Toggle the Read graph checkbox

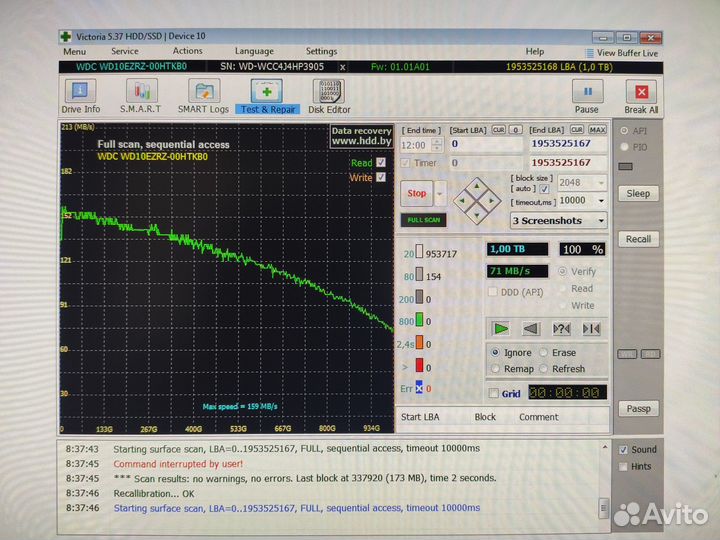[380, 163]
